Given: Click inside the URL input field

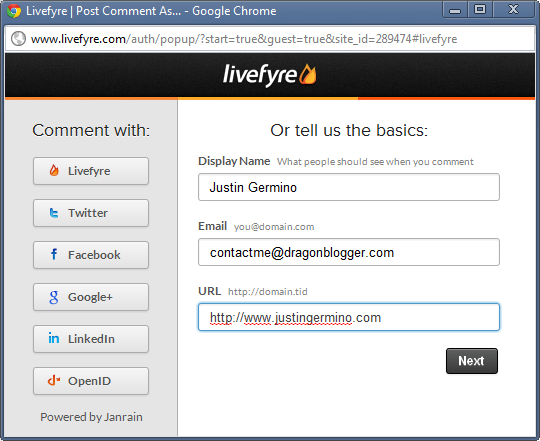Looking at the screenshot, I should click(x=349, y=317).
